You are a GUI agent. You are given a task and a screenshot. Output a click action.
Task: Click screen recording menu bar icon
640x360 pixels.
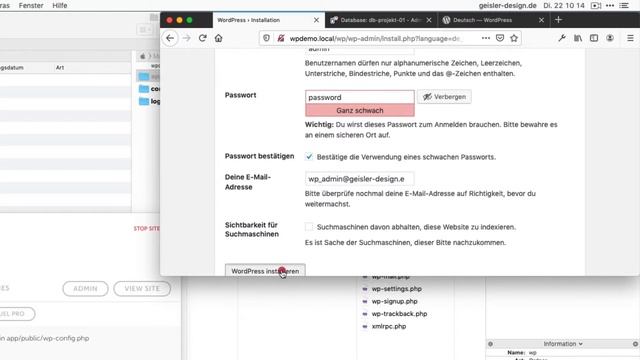pyautogui.click(x=596, y=5)
